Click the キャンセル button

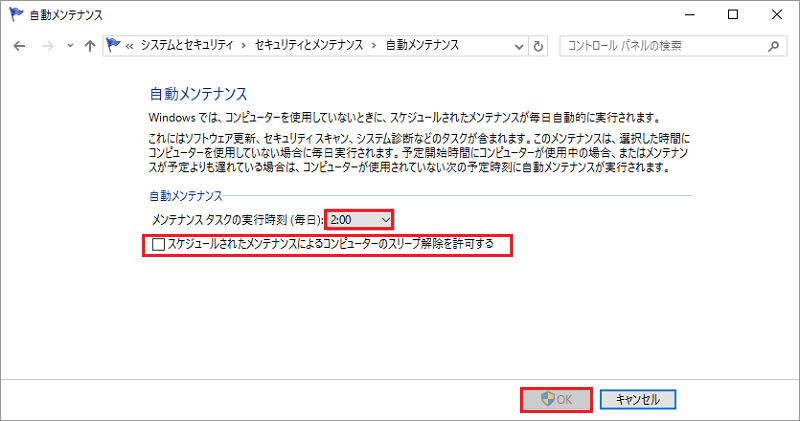coord(638,400)
